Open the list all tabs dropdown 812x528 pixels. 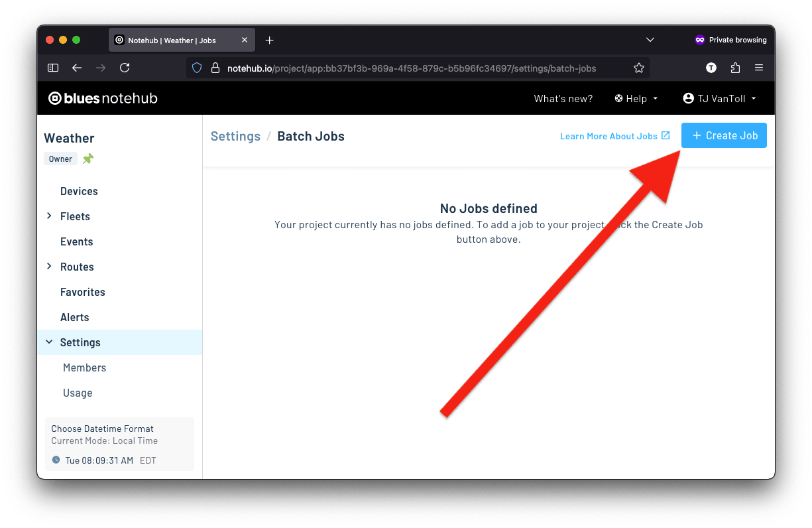click(x=650, y=40)
